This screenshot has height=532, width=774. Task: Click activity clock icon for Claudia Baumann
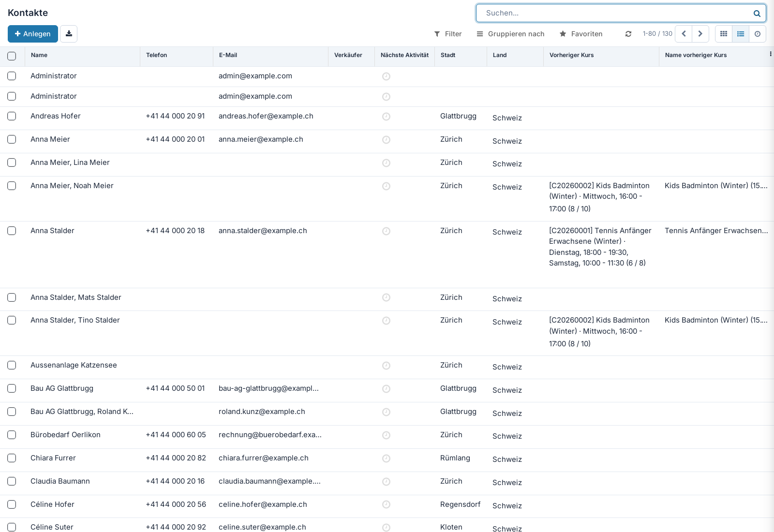pos(386,482)
